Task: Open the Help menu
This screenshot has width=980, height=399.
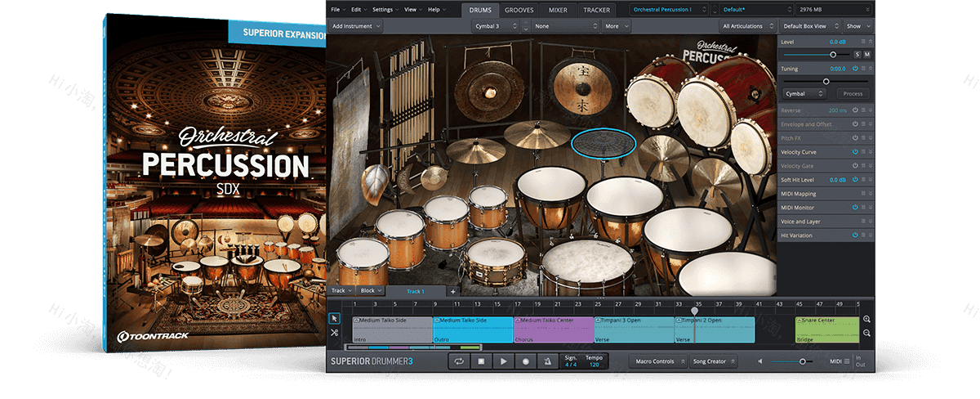Action: [x=435, y=10]
